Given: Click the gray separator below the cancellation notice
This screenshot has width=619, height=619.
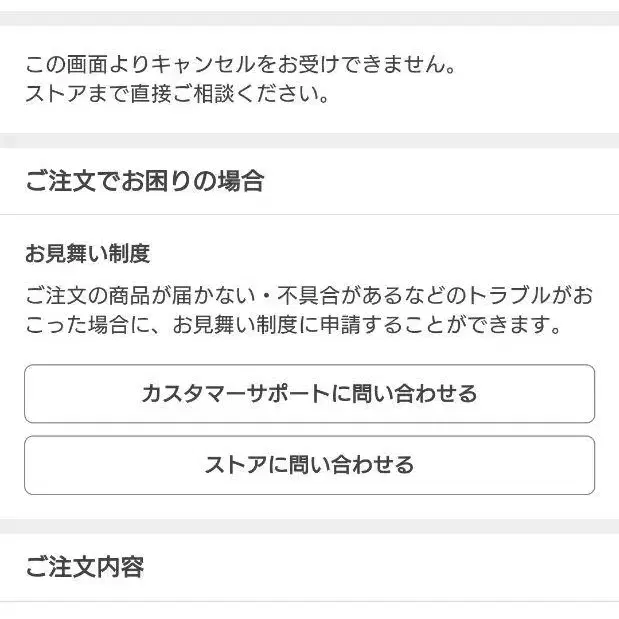Looking at the screenshot, I should pos(310,141).
